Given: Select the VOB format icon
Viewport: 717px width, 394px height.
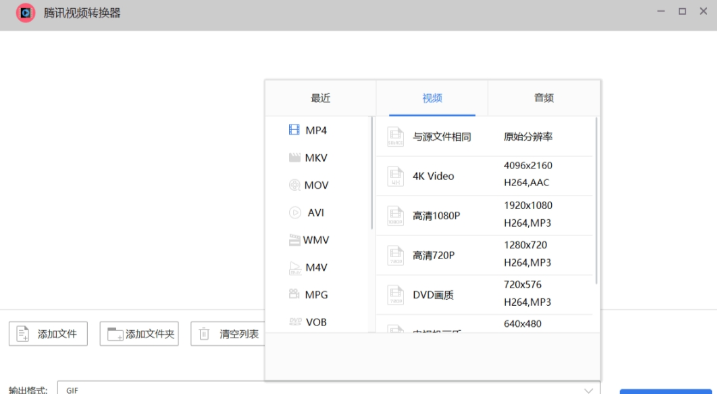Looking at the screenshot, I should (295, 321).
